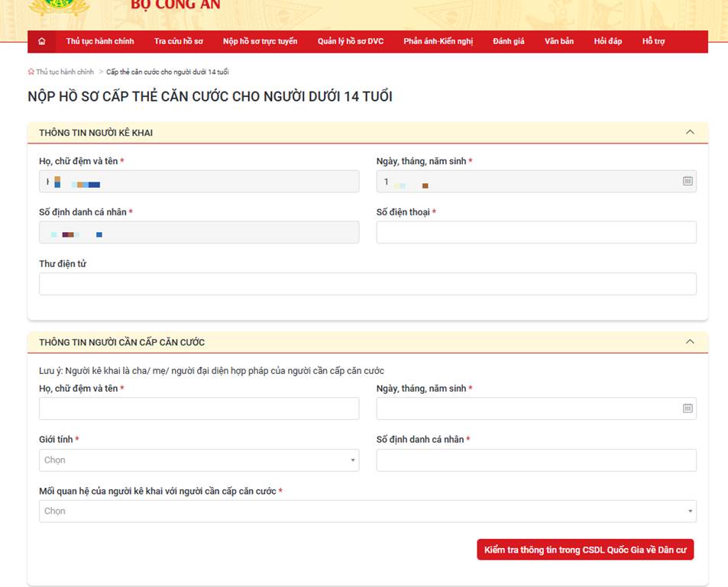Click Kiểm tra thông tin trong CSDL button

pos(585,550)
